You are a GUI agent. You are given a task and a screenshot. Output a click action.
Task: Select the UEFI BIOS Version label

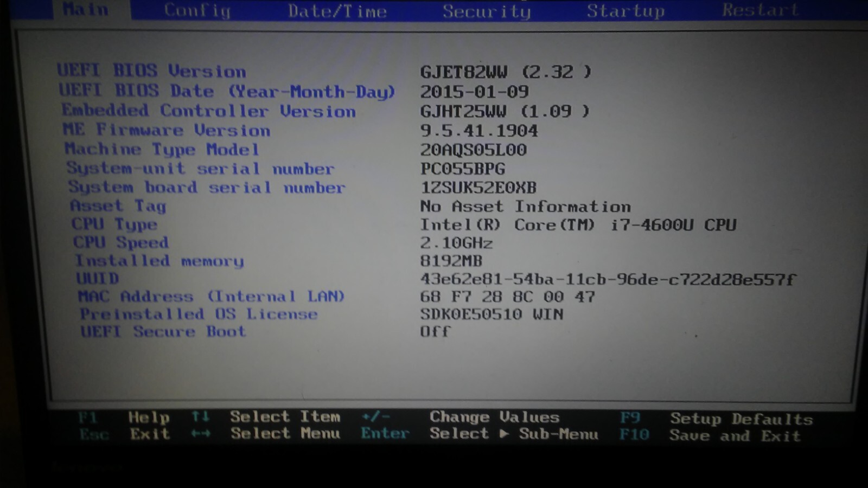coord(151,70)
